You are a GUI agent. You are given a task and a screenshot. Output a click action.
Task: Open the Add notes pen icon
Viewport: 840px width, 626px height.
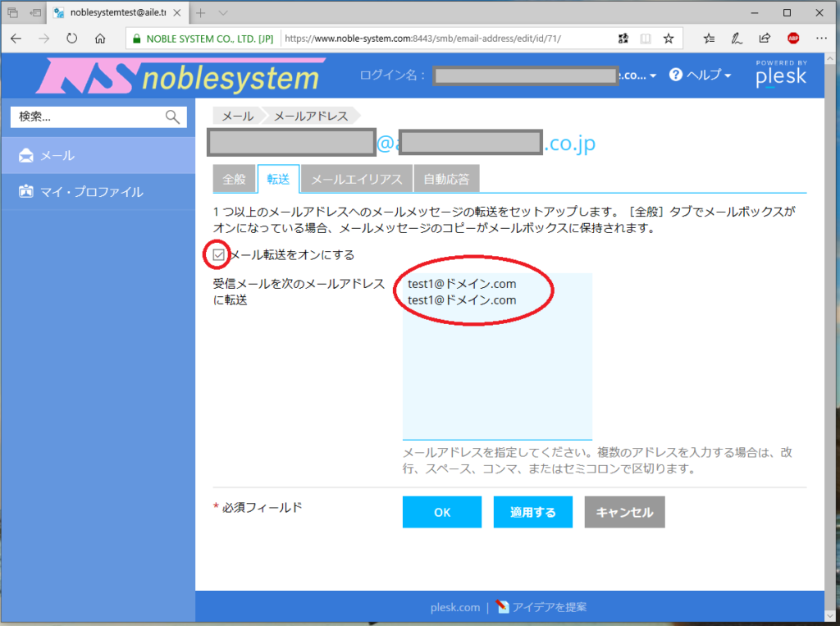(737, 39)
